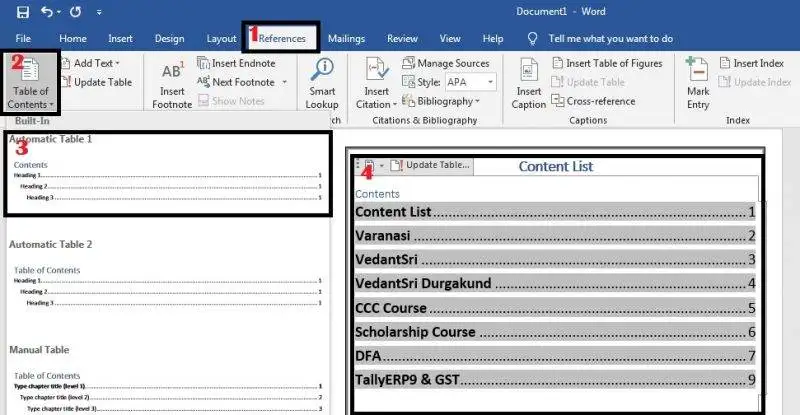The height and width of the screenshot is (415, 800).
Task: Click the dimmed Show Notes command
Action: click(231, 101)
